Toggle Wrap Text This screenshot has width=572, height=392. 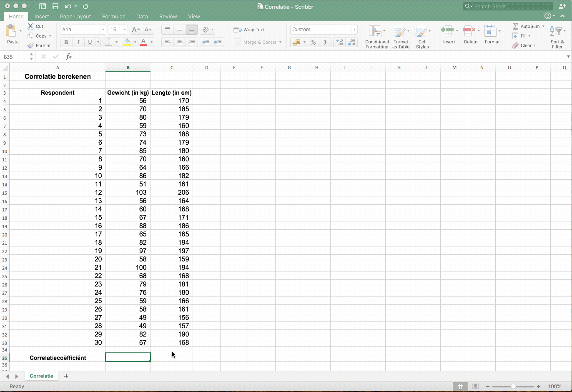point(249,30)
